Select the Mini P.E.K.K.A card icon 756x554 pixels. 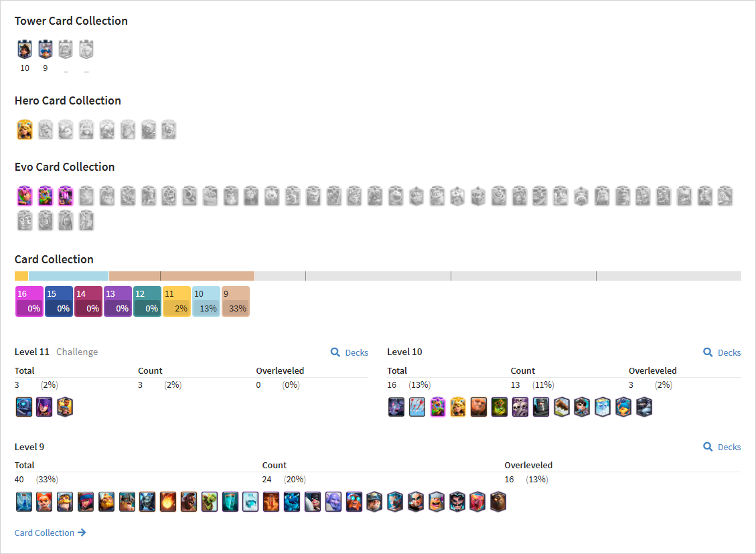pyautogui.click(x=147, y=502)
